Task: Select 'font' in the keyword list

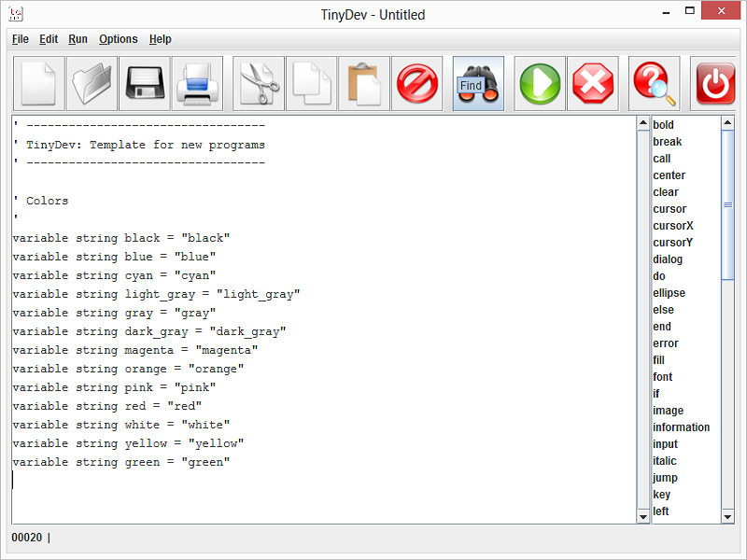Action: [662, 377]
